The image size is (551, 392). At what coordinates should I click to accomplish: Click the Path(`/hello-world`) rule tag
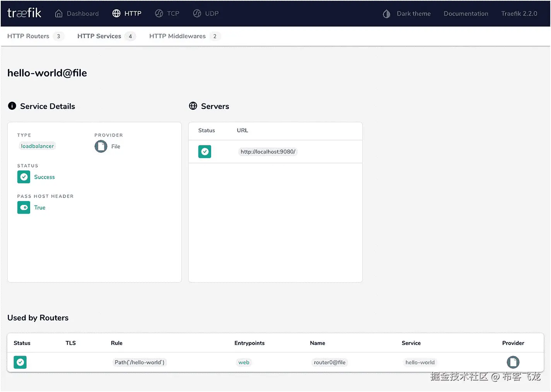coord(140,362)
